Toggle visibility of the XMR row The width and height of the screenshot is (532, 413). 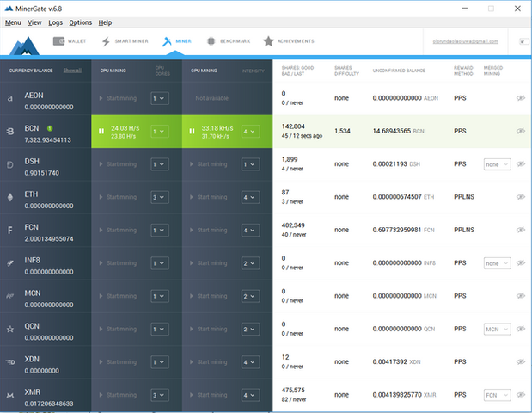tap(521, 395)
